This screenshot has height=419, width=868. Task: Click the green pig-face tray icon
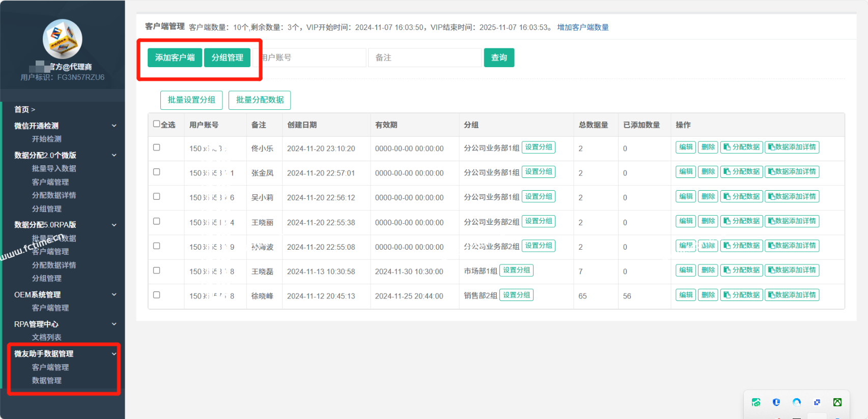(x=756, y=402)
